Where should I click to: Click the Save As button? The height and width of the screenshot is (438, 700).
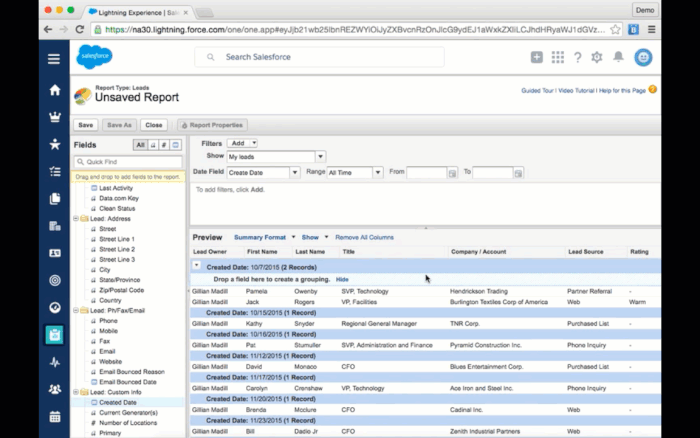pyautogui.click(x=119, y=125)
